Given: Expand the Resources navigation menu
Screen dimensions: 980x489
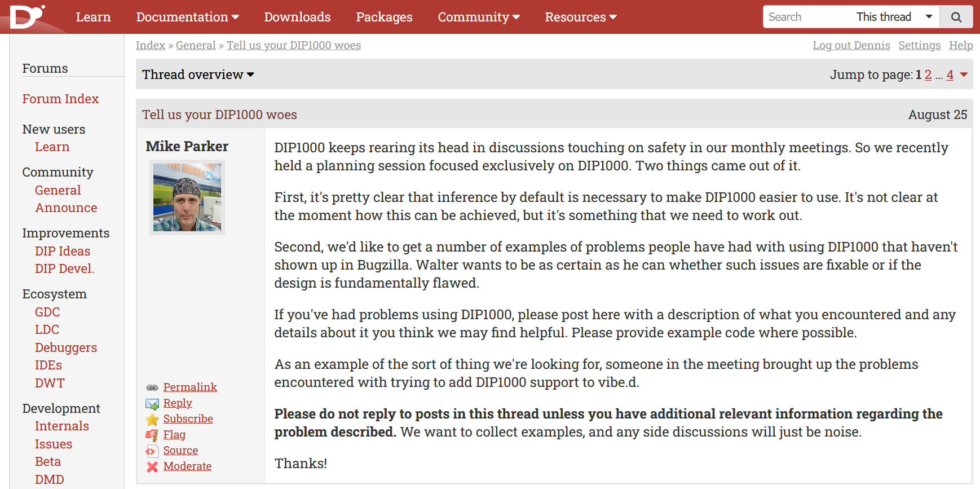Looking at the screenshot, I should [581, 17].
